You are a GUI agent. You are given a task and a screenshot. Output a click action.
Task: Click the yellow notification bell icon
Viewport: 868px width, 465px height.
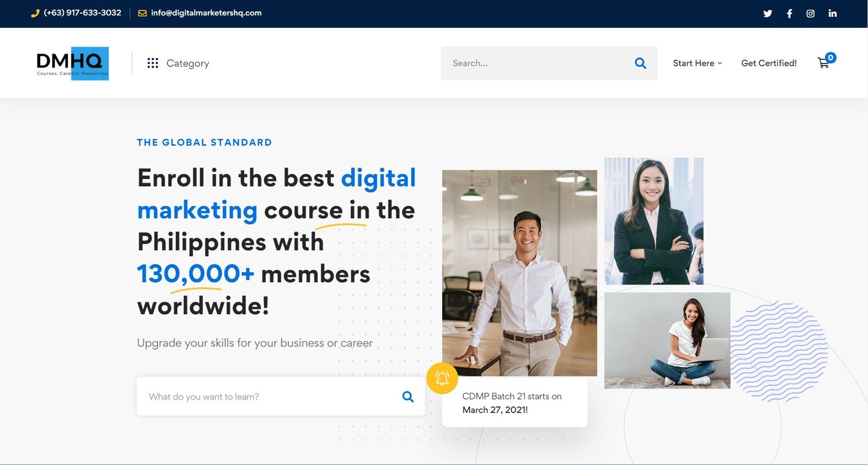(442, 378)
